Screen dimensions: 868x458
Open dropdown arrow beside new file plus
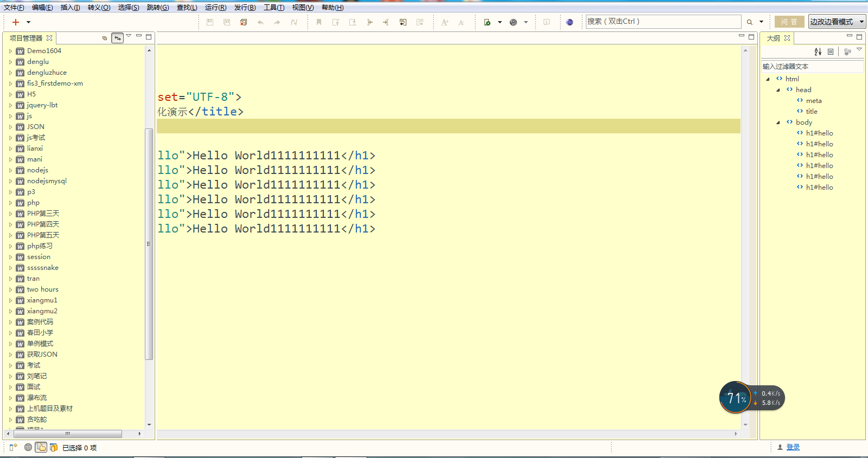coord(29,22)
